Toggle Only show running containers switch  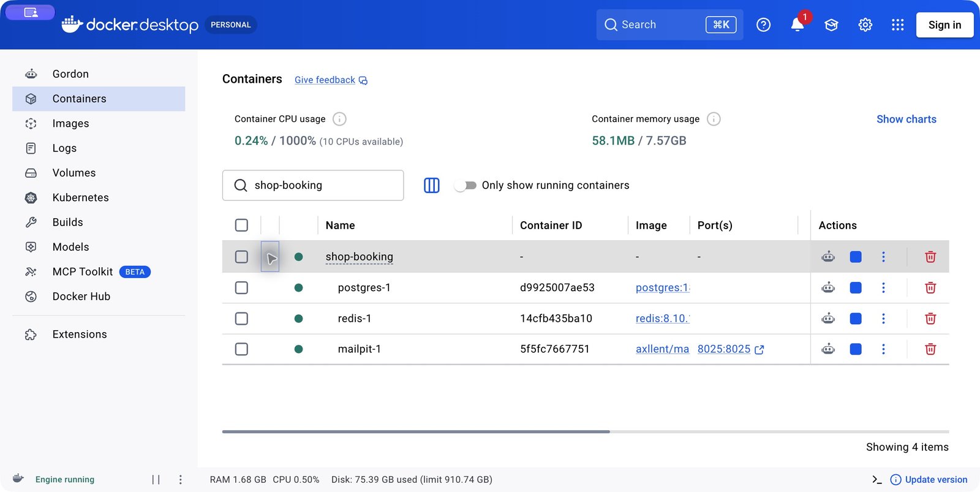pyautogui.click(x=466, y=185)
